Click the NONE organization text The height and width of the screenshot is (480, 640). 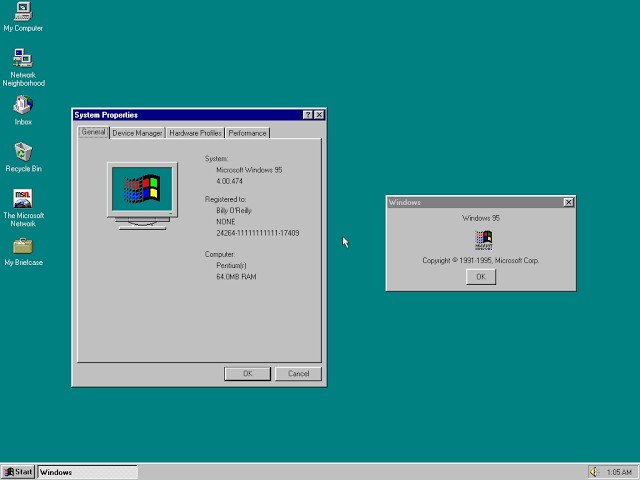[226, 222]
